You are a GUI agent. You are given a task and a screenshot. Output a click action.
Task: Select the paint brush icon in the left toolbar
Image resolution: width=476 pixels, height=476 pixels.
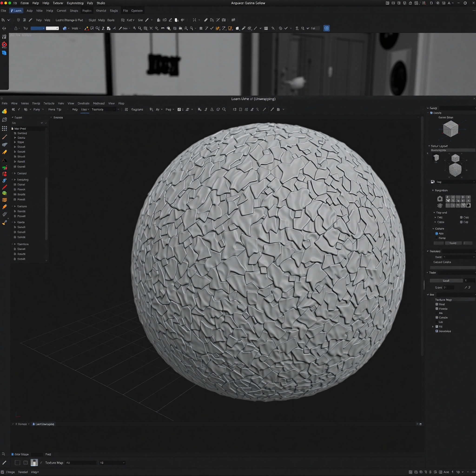pos(4,152)
